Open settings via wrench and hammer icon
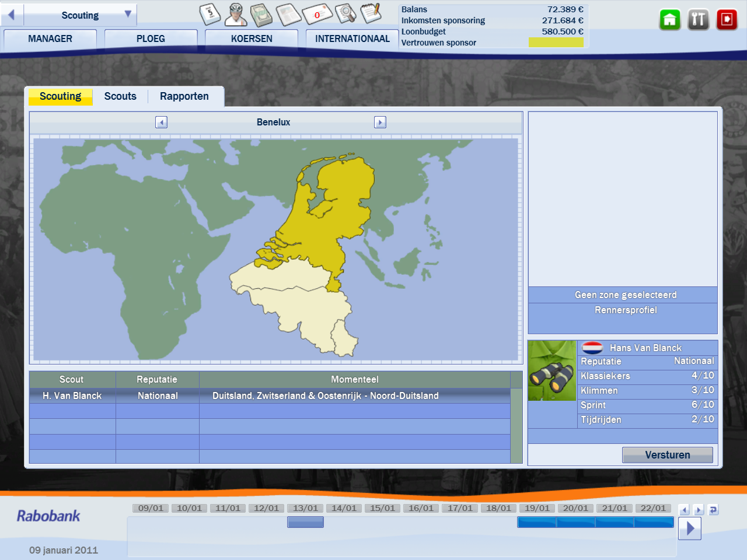The image size is (747, 560). point(698,20)
